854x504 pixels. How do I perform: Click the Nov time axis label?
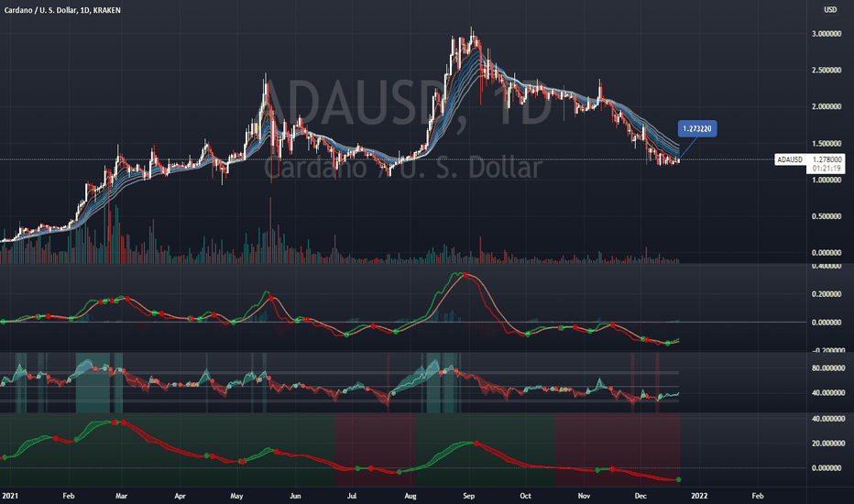(x=584, y=496)
